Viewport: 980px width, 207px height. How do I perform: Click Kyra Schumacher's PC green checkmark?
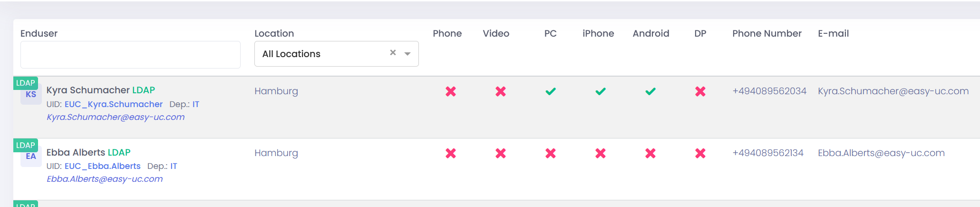pos(551,91)
